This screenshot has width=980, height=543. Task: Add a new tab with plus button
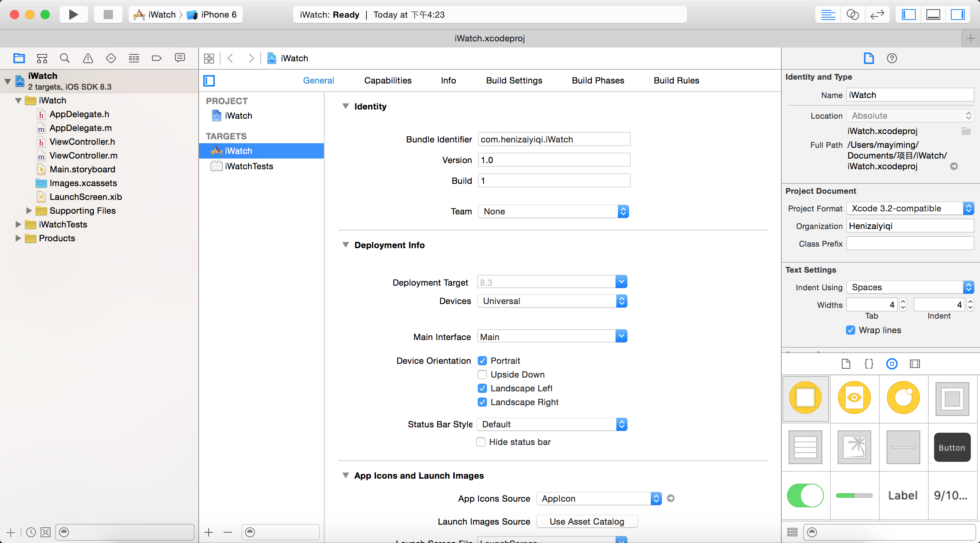tap(971, 38)
